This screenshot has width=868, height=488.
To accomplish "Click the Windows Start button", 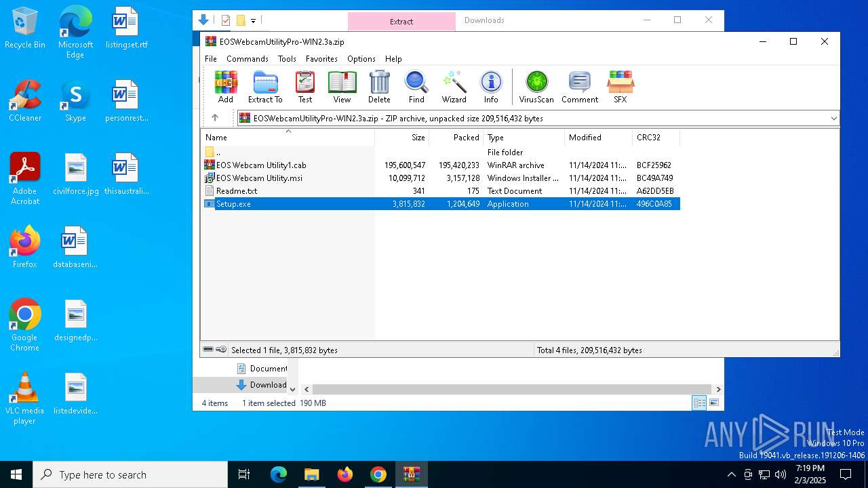I will pos(16,474).
